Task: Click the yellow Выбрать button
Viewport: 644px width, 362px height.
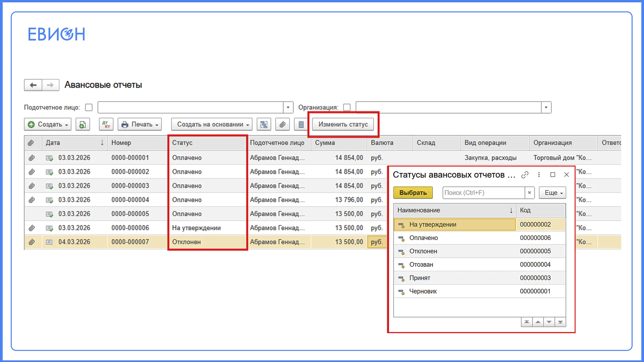Action: (413, 193)
